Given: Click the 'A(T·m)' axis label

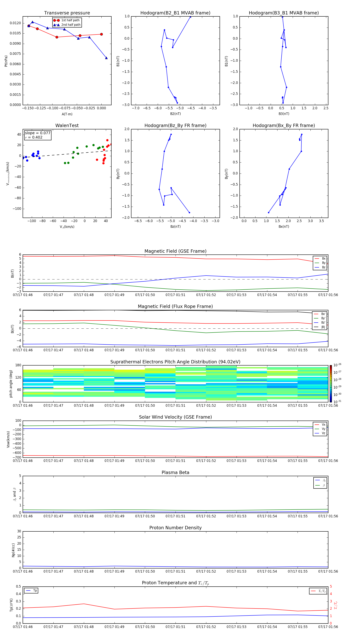Looking at the screenshot, I should click(67, 114).
